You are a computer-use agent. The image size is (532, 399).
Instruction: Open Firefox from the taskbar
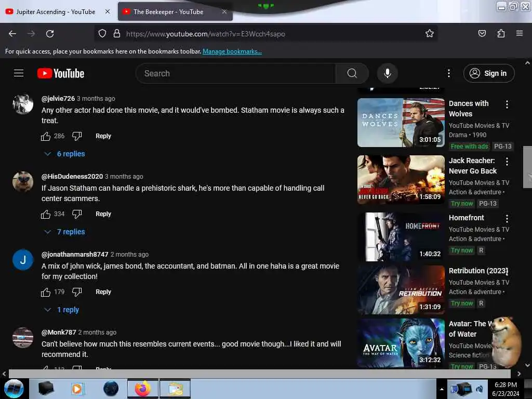142,389
